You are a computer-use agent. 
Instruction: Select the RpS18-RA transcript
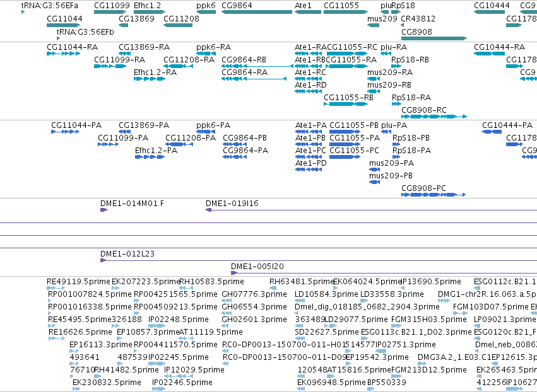pos(396,104)
